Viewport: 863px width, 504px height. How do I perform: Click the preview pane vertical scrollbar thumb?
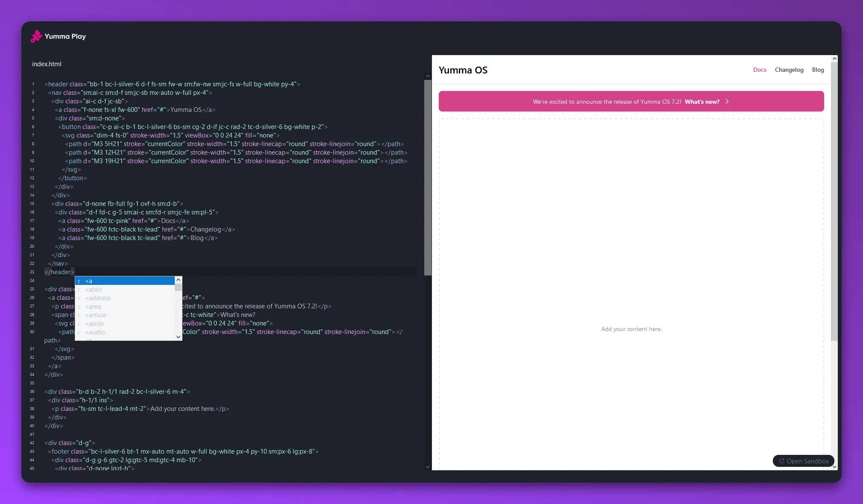point(834,202)
